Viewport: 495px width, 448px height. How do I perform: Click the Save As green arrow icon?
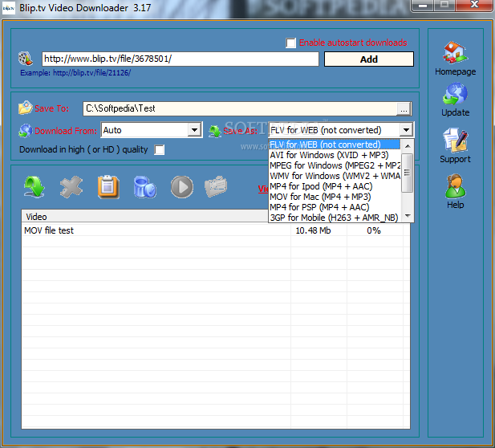click(215, 131)
